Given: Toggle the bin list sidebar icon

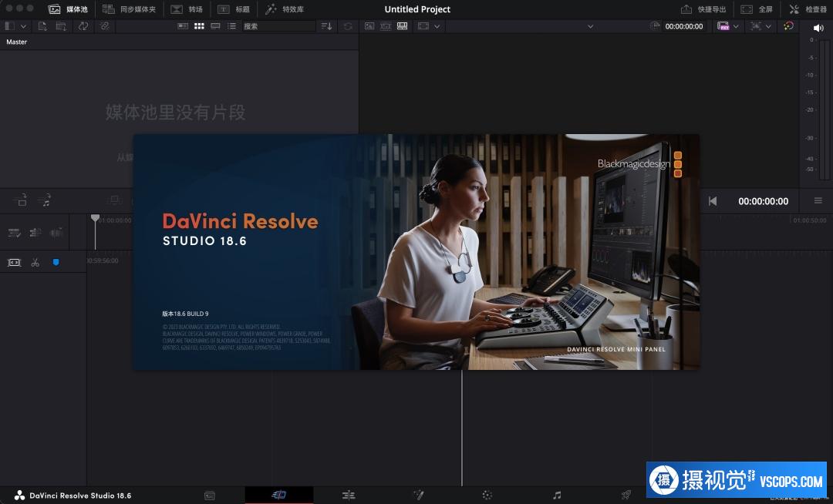Looking at the screenshot, I should coord(9,26).
